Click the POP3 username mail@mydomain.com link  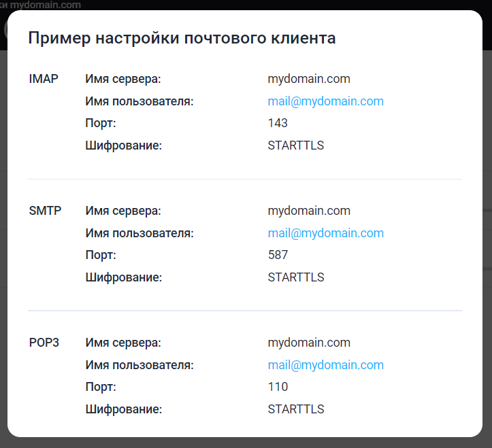pyautogui.click(x=325, y=365)
